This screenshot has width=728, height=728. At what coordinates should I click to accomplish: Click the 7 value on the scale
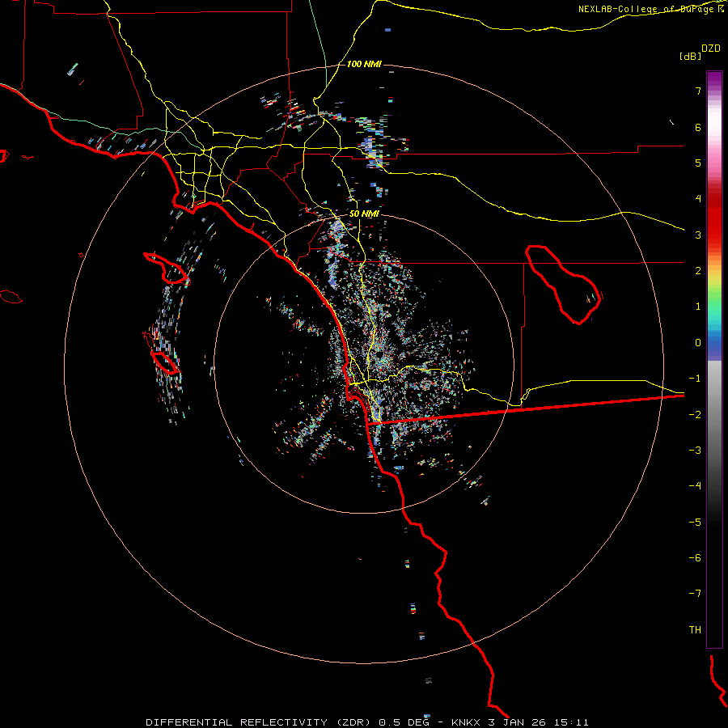tap(698, 91)
